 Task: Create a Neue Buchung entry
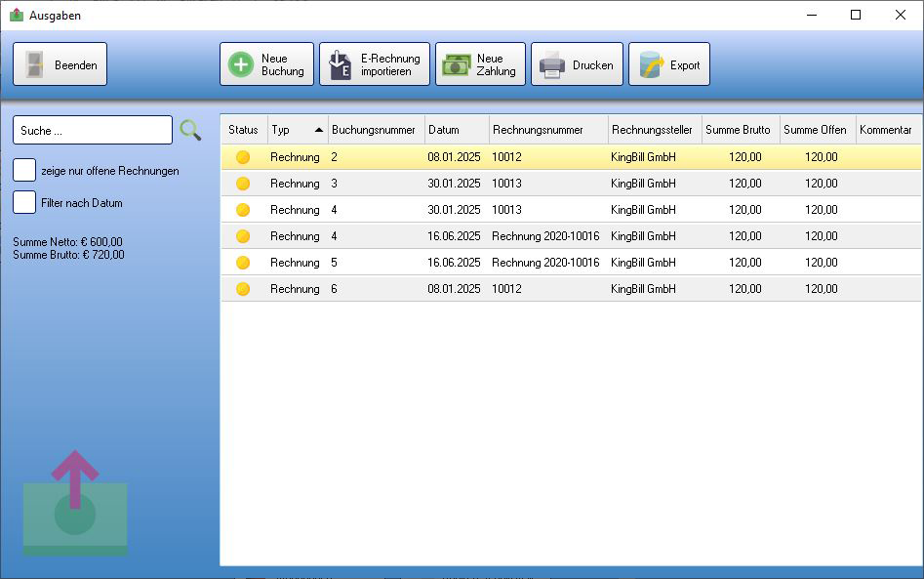pos(267,64)
